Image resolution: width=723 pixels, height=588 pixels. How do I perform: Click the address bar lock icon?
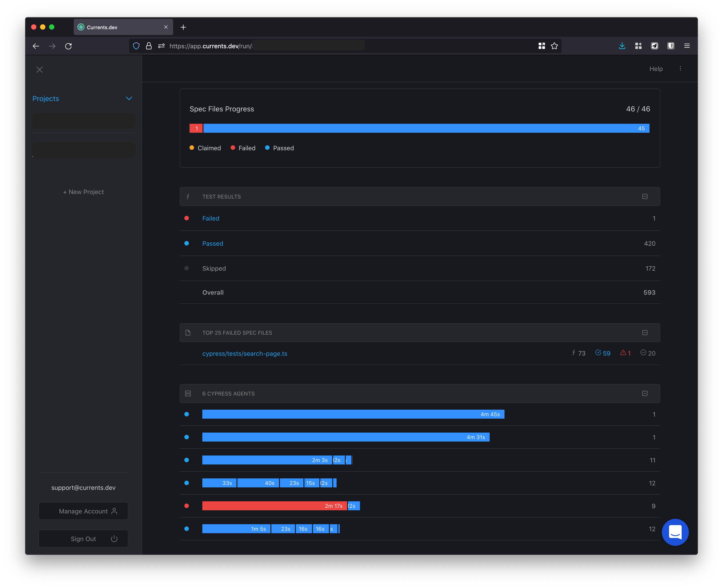tap(148, 46)
